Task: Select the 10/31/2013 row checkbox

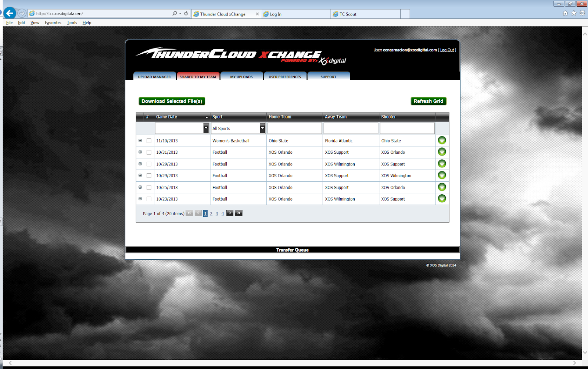Action: point(149,152)
